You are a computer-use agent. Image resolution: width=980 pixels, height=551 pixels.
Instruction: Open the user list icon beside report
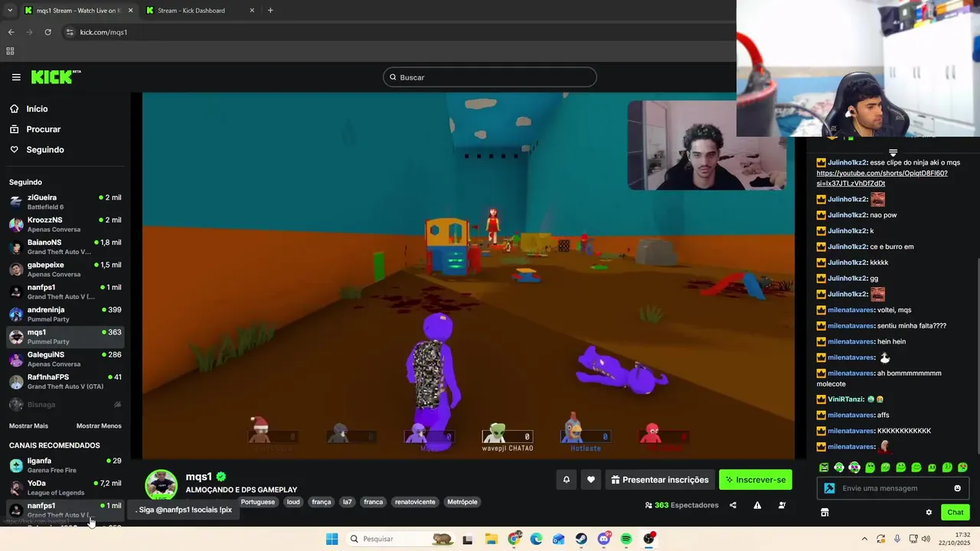click(x=782, y=505)
